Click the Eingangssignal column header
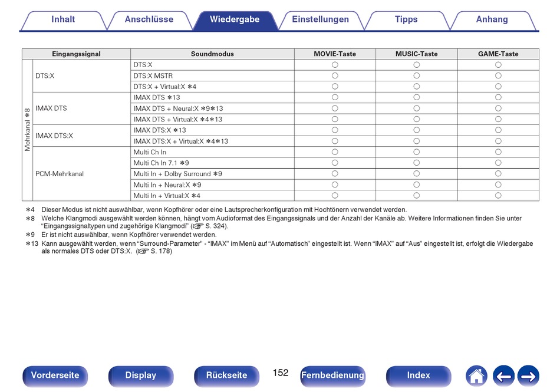Image resolution: width=560 pixels, height=392 pixels. pos(77,54)
